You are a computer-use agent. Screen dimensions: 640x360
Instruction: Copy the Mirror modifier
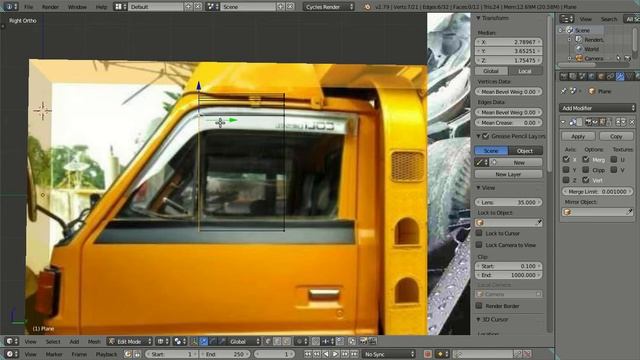point(616,136)
